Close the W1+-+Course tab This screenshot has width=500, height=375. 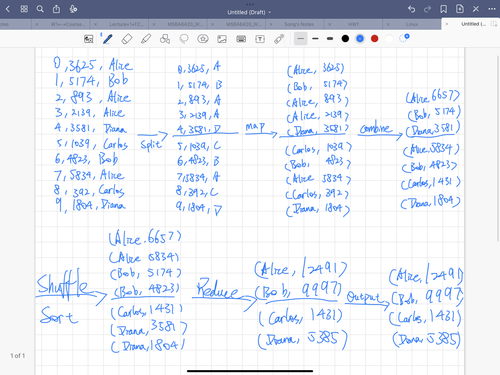pyautogui.click(x=37, y=24)
